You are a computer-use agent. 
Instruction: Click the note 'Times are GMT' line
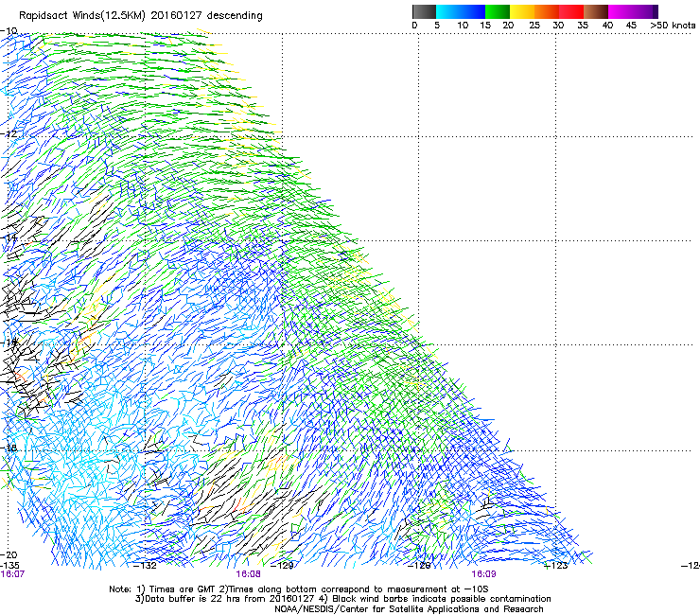pyautogui.click(x=299, y=589)
